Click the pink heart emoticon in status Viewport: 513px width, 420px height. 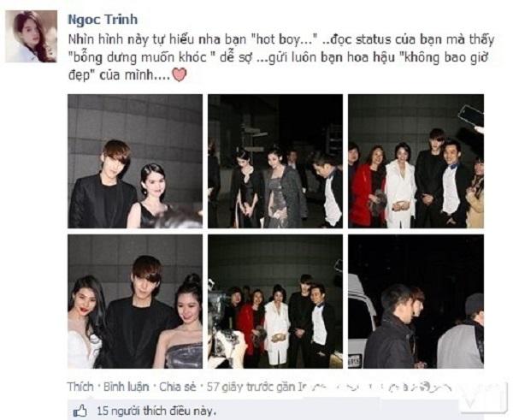click(180, 75)
